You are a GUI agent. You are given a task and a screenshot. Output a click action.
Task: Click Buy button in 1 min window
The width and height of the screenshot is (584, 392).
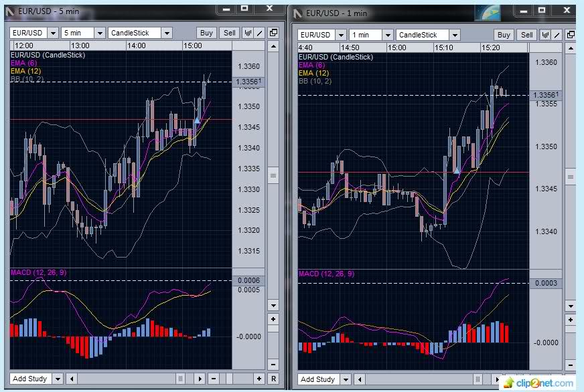504,35
